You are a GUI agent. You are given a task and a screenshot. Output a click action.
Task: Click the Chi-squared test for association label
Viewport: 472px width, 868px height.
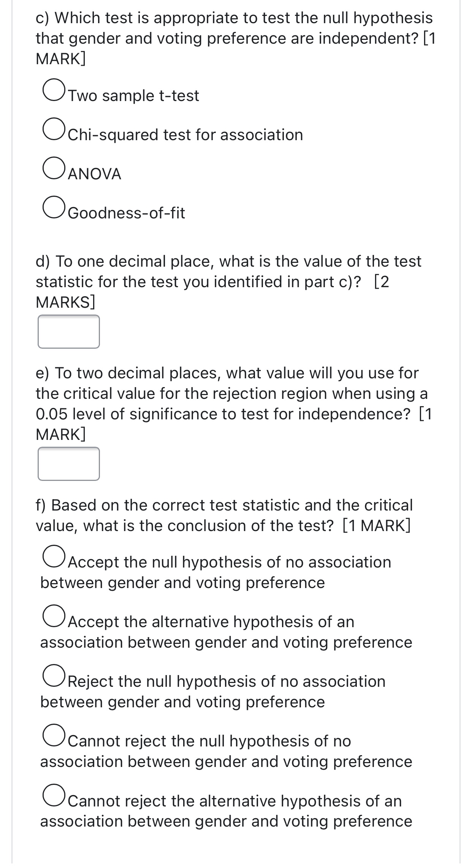[185, 135]
